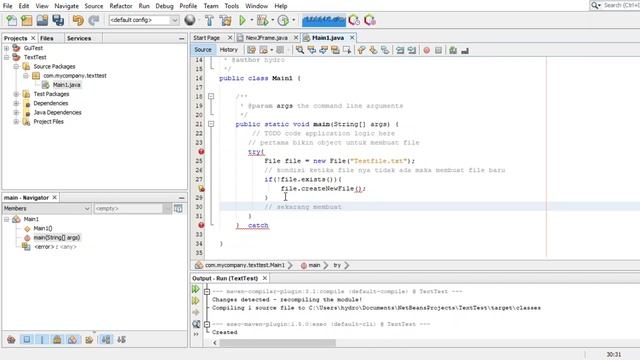Screen dimensions: 640x360
Task: Click the Shift Line Right icon
Action: (x=412, y=50)
